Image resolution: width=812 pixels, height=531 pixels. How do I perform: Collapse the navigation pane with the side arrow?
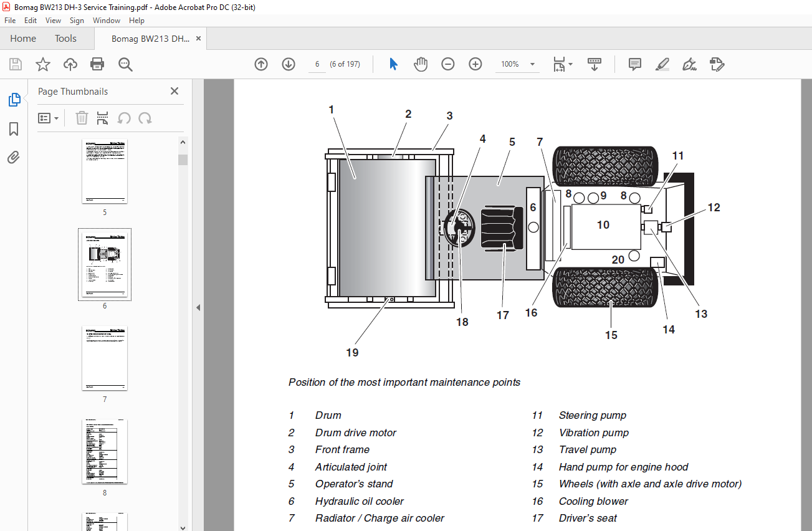(x=198, y=307)
